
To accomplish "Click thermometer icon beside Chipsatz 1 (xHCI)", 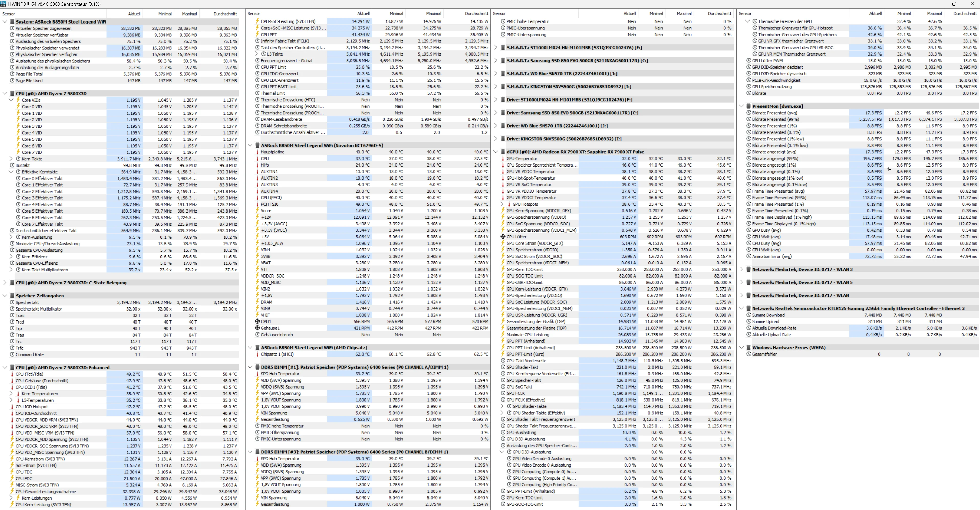I will (x=257, y=354).
